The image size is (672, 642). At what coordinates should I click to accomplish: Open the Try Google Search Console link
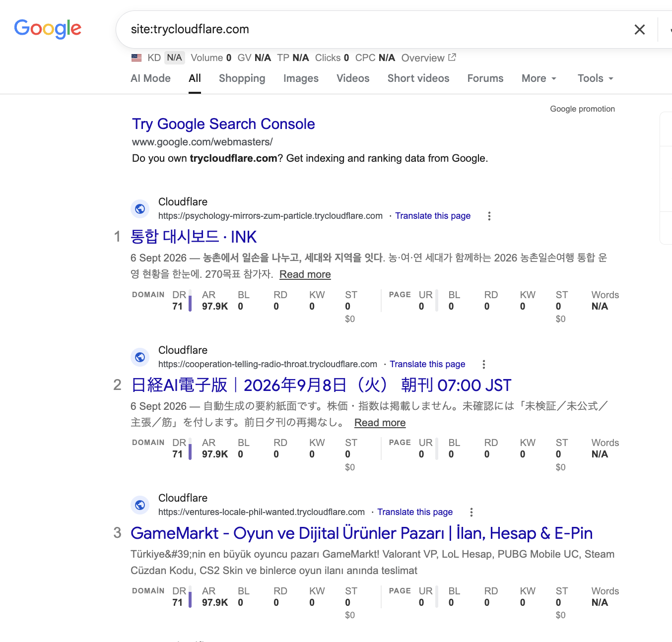(223, 124)
